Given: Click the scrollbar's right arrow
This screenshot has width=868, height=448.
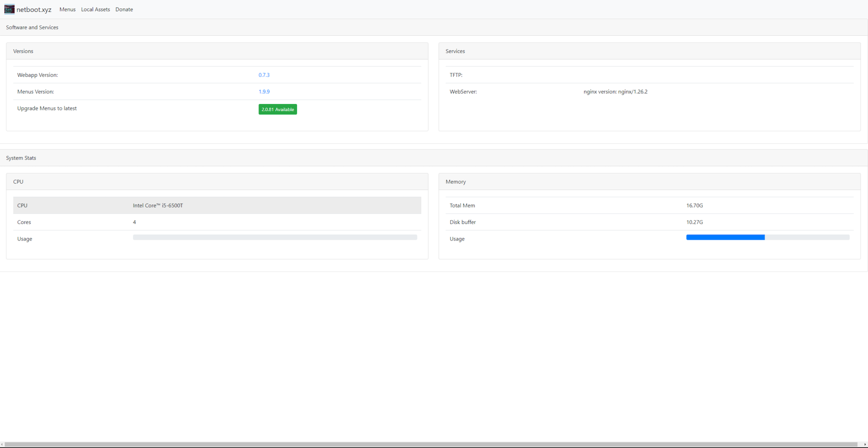Looking at the screenshot, I should click(x=865, y=444).
